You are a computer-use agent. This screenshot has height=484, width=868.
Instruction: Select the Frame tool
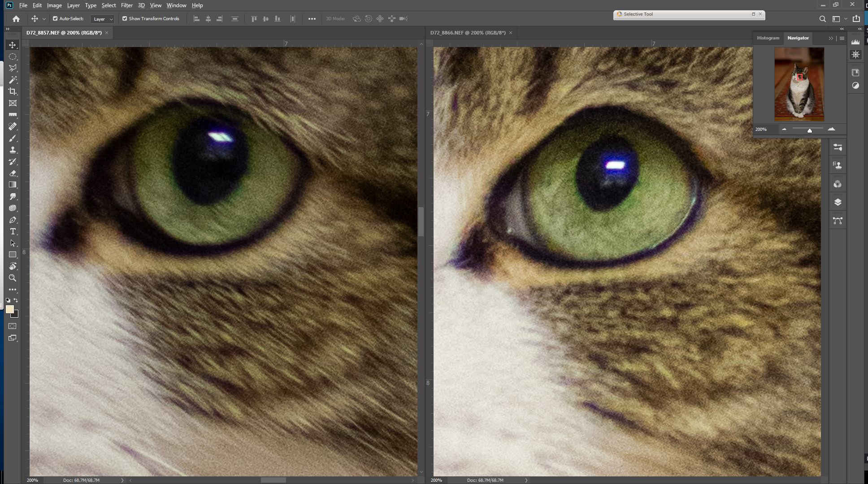point(13,103)
